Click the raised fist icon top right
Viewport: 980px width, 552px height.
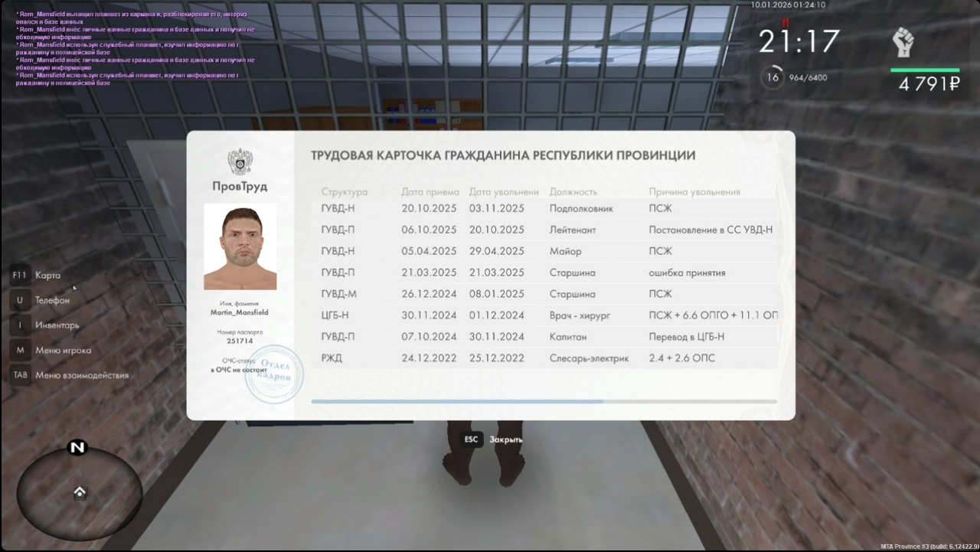tap(904, 42)
